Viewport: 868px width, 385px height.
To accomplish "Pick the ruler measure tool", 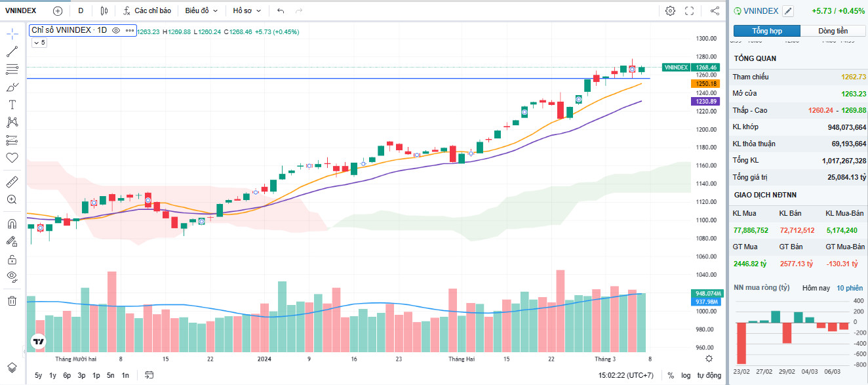I will tap(12, 182).
